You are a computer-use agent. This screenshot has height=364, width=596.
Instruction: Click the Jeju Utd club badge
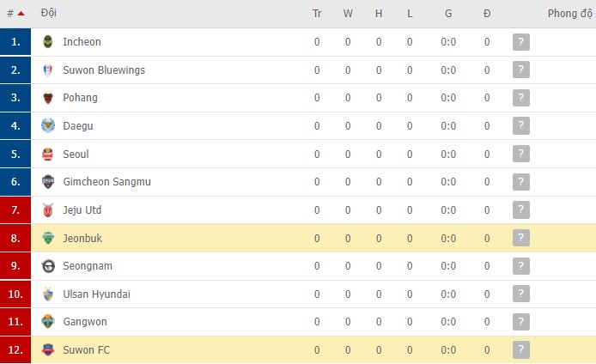48,210
